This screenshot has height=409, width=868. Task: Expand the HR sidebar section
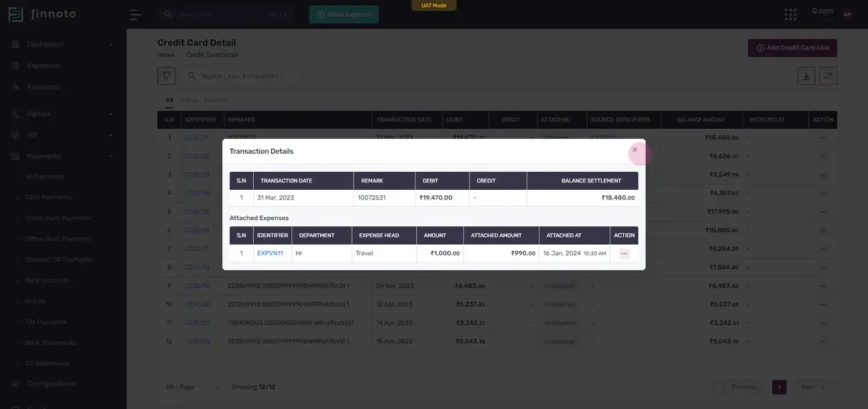(x=111, y=136)
